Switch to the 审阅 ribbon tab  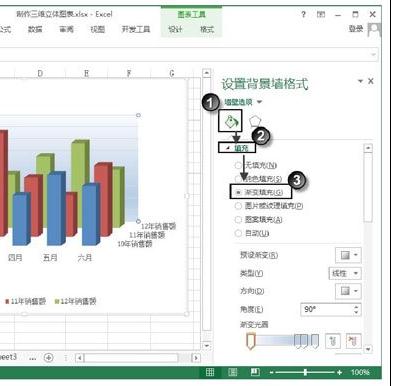coord(66,29)
